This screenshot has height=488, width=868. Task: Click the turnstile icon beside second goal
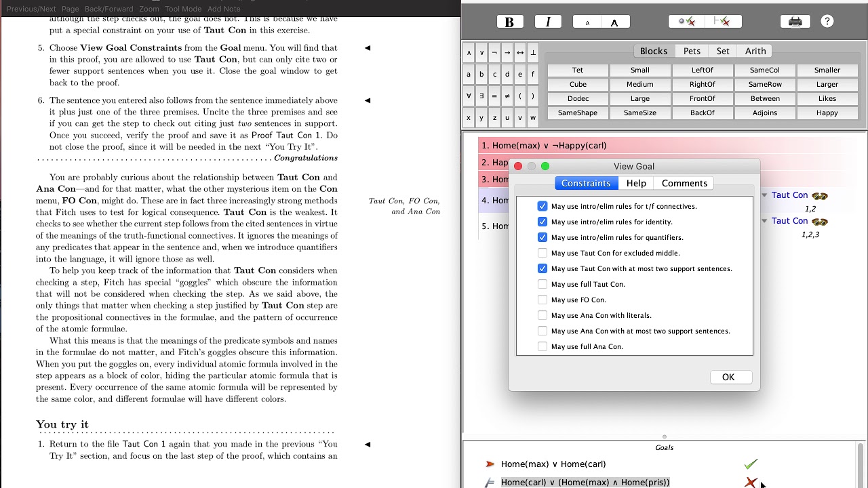click(490, 483)
